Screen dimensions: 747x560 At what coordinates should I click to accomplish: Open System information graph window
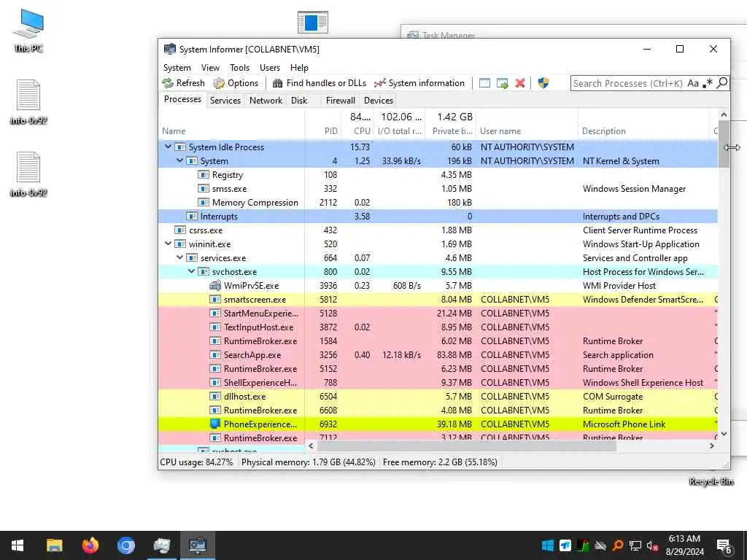point(419,83)
